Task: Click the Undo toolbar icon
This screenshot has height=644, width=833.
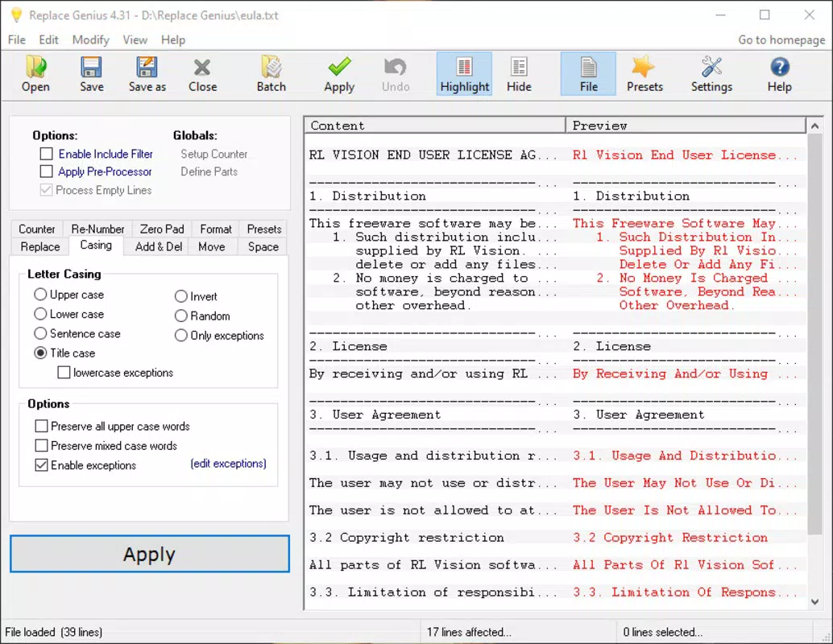Action: click(396, 74)
